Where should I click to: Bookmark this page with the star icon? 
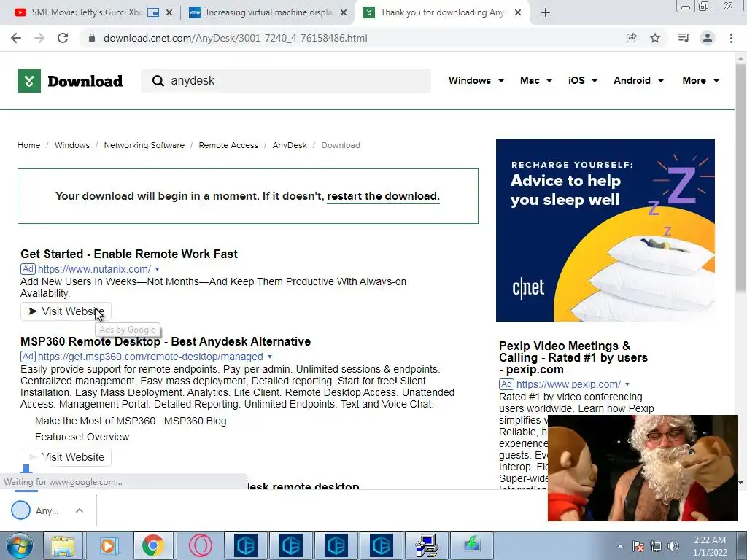pyautogui.click(x=655, y=38)
